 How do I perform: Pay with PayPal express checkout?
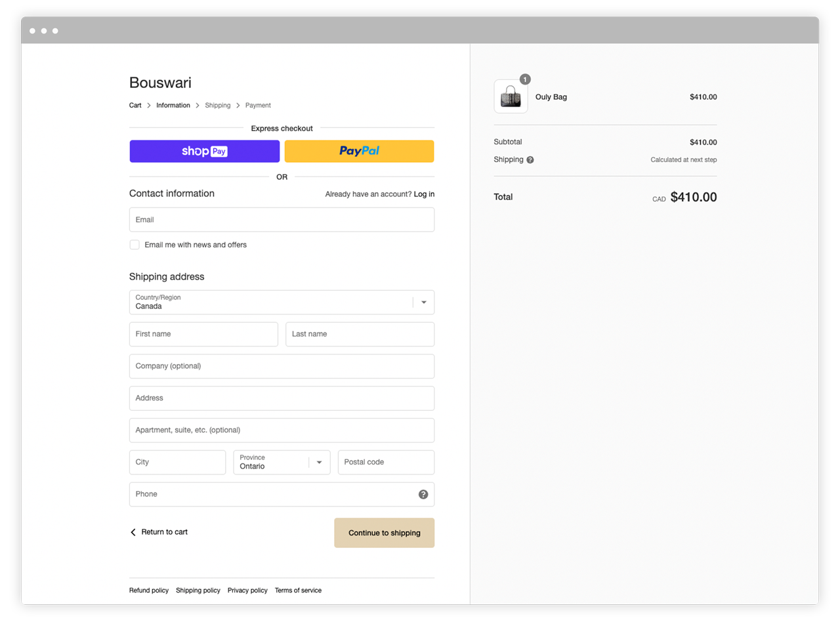pos(359,151)
